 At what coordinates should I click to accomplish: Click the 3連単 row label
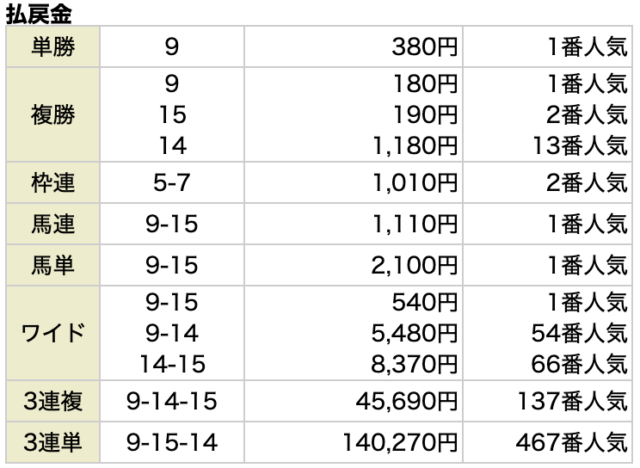coord(52,444)
